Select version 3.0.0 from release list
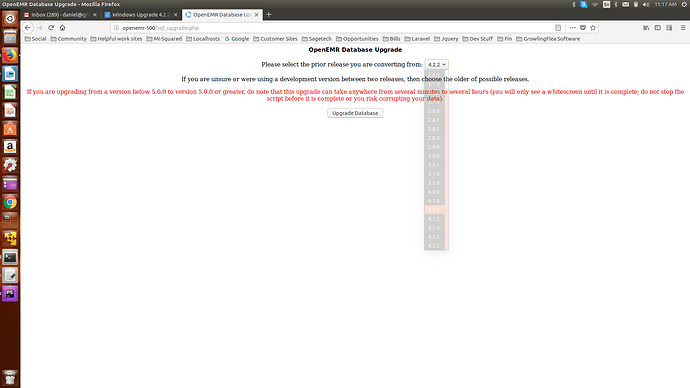 [434, 156]
